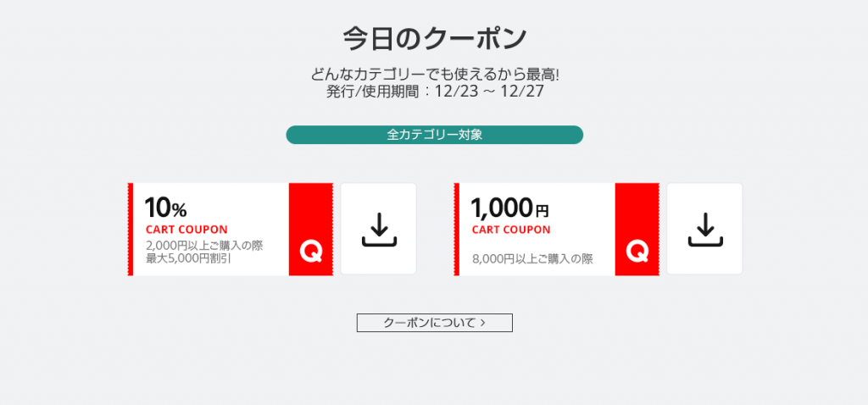The image size is (868, 405).
Task: Click the 10% discount amount text
Action: pos(165,208)
